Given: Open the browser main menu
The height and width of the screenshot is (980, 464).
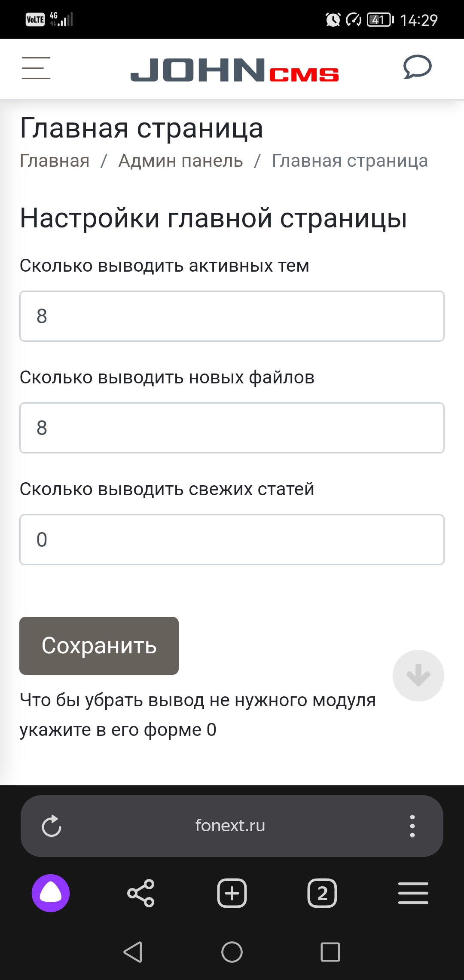Looking at the screenshot, I should pos(413,893).
